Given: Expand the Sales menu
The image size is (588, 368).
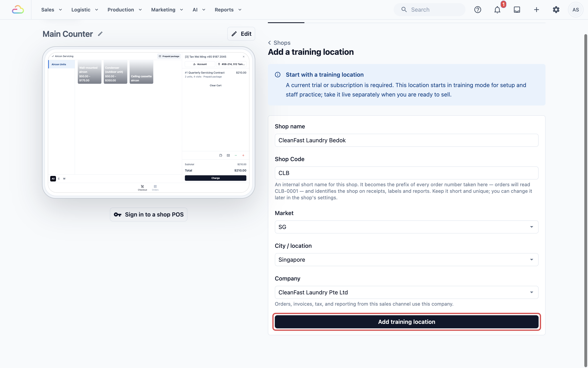Looking at the screenshot, I should click(x=51, y=10).
